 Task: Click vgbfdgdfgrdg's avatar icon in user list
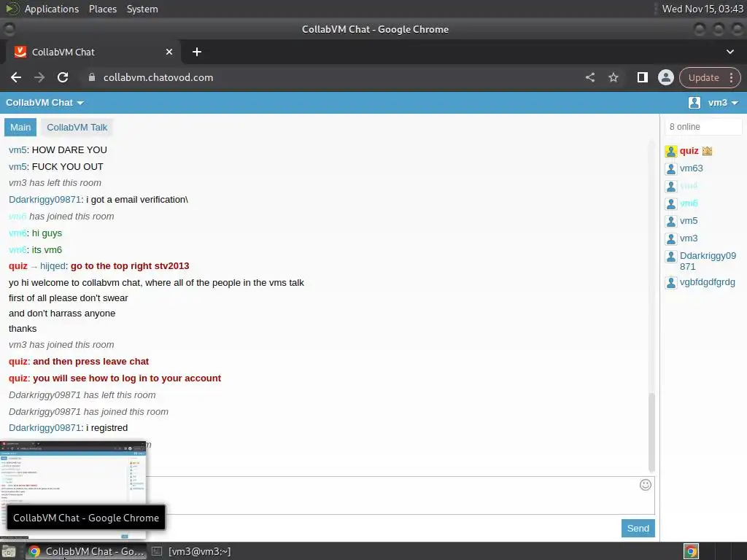coord(671,283)
